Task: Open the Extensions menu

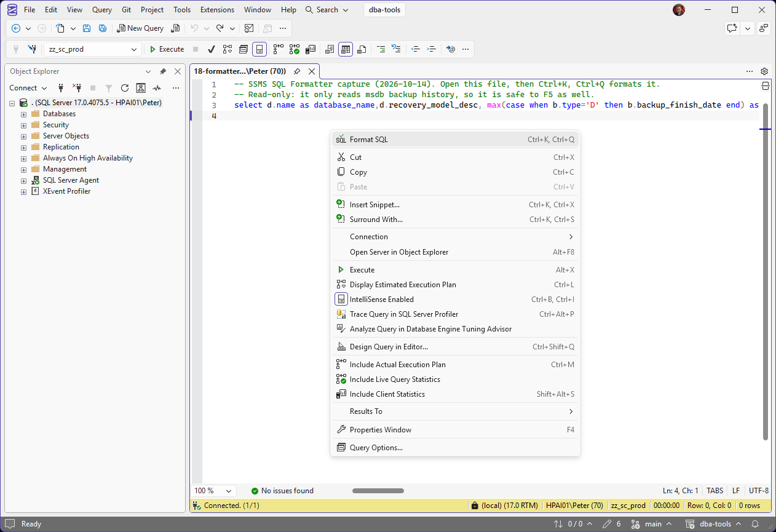Action: [217, 10]
